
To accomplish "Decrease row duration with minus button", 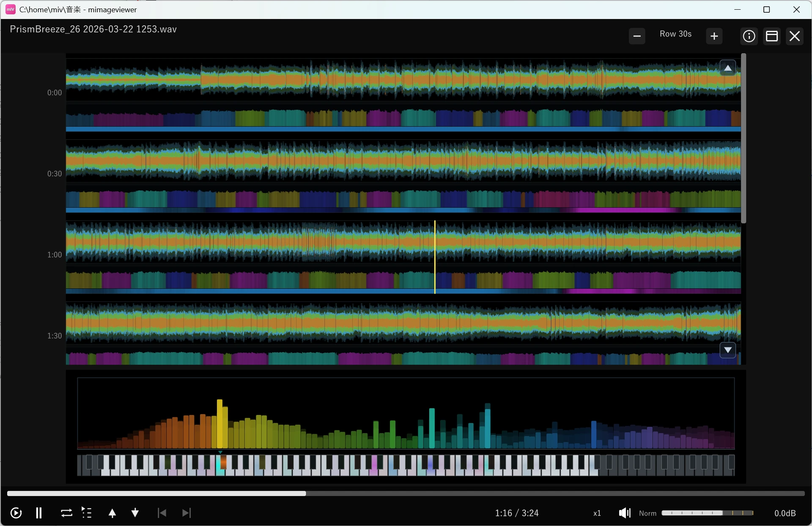I will (637, 36).
